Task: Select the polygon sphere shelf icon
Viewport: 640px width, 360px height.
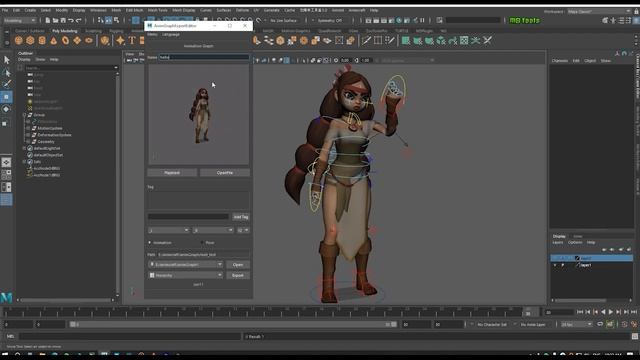Action: pos(18,40)
